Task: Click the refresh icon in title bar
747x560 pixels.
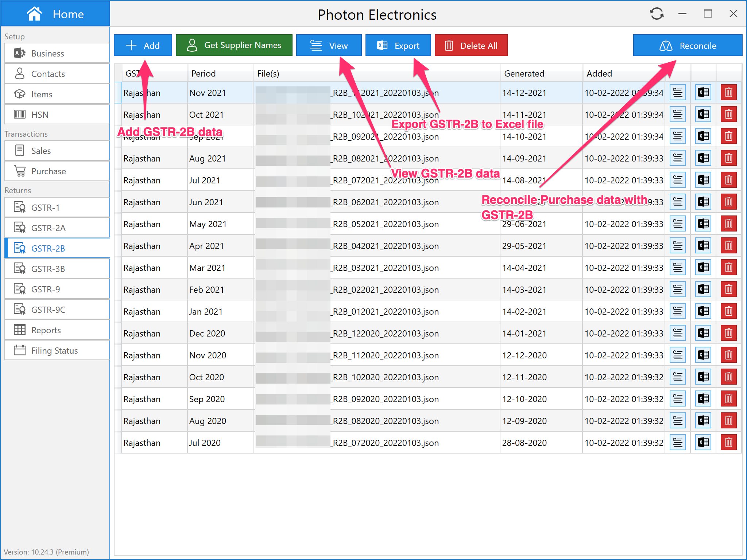Action: pyautogui.click(x=657, y=14)
